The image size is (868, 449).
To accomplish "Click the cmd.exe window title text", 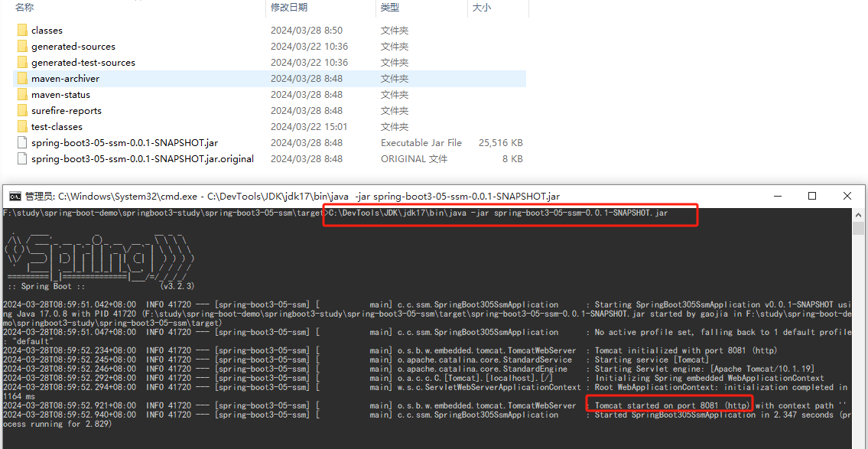I will (292, 196).
